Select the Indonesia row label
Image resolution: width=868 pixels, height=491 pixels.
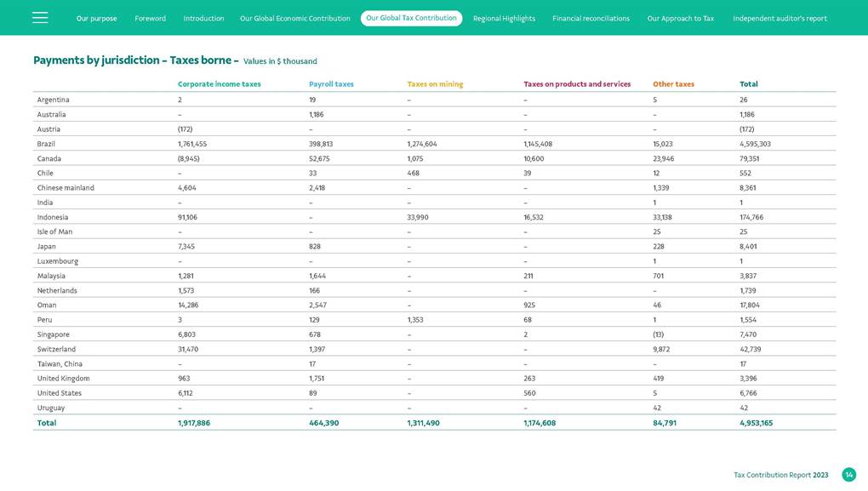click(x=52, y=217)
